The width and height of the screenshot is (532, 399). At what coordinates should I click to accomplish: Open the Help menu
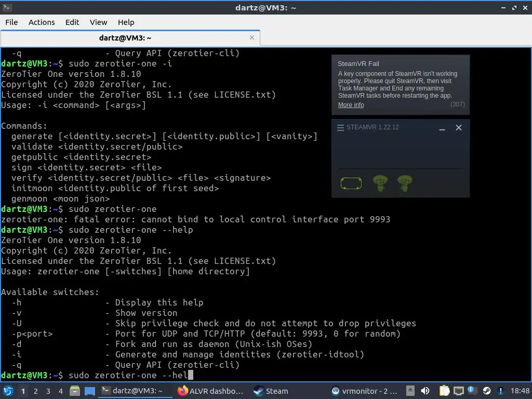coord(126,22)
